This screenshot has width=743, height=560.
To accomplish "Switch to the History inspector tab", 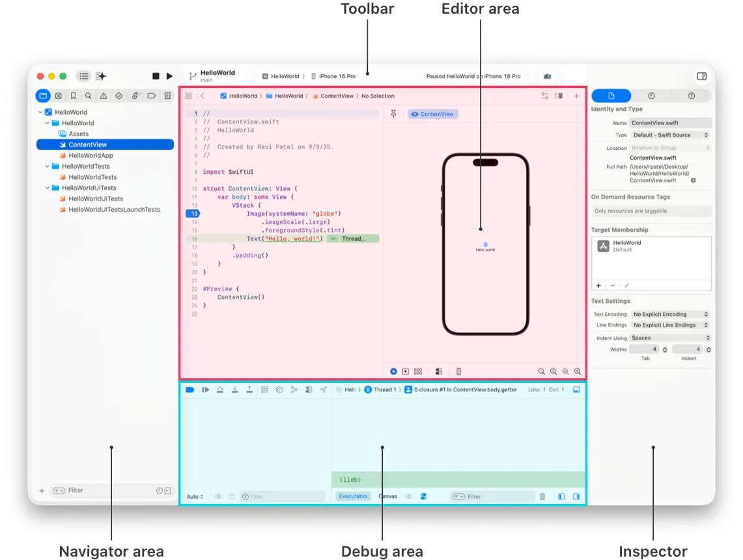I will pyautogui.click(x=652, y=96).
